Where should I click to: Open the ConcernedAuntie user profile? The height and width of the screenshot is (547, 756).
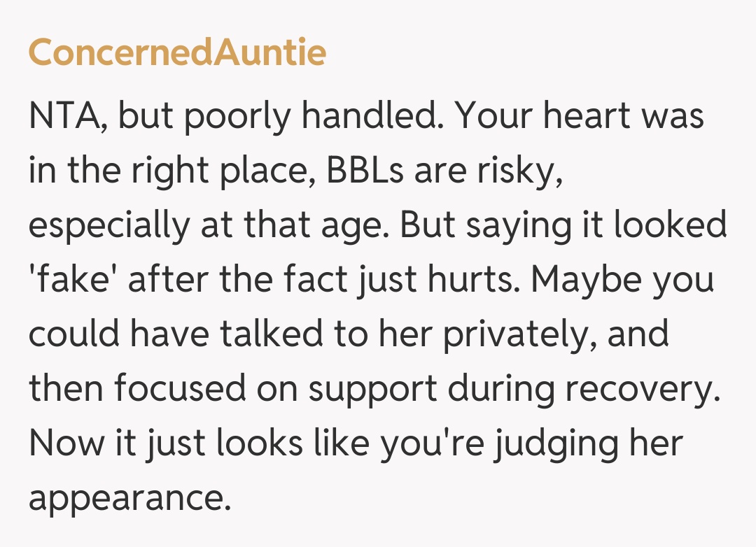point(177,52)
